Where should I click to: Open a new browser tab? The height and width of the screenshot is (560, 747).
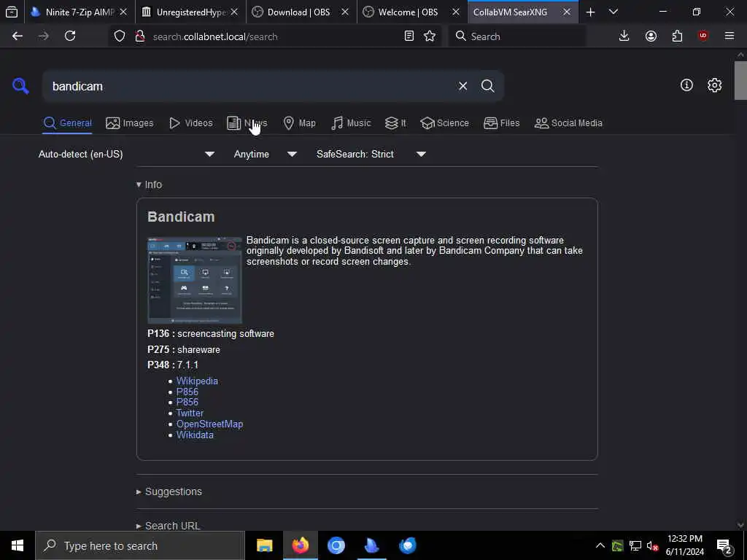pos(590,12)
